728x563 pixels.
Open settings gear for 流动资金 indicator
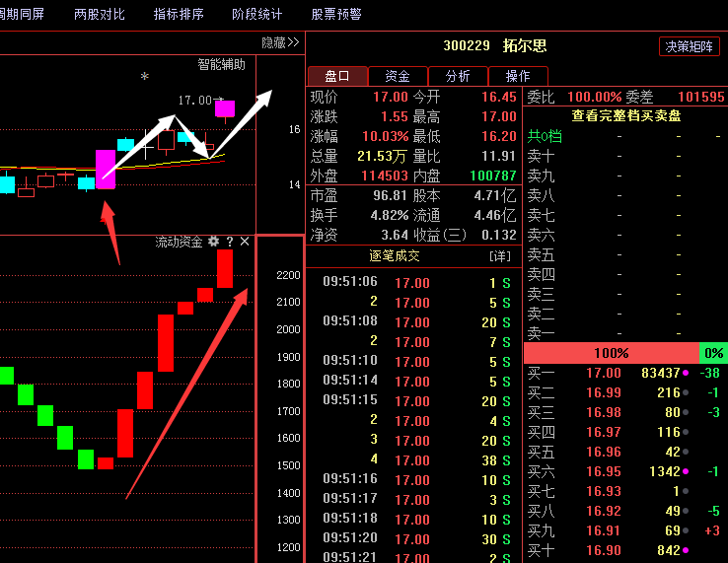click(213, 242)
